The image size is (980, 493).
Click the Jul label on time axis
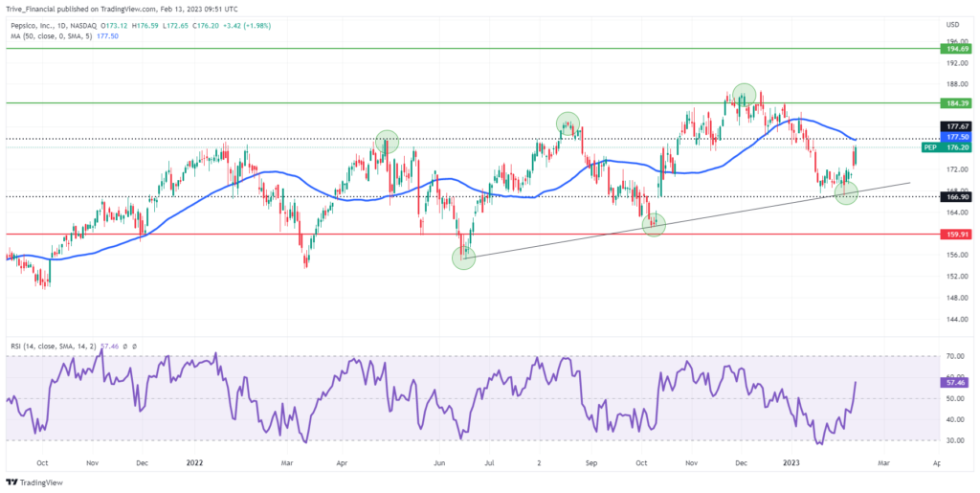pyautogui.click(x=489, y=464)
